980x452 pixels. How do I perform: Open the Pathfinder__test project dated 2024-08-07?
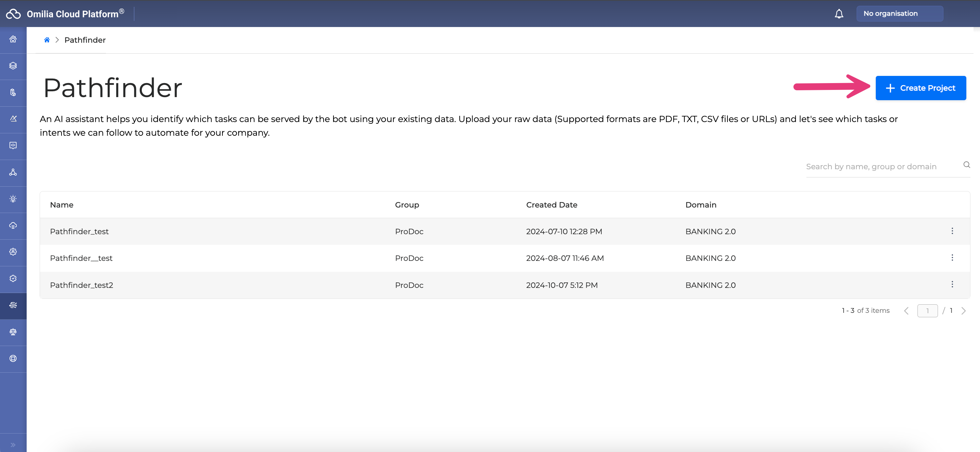[504, 258]
